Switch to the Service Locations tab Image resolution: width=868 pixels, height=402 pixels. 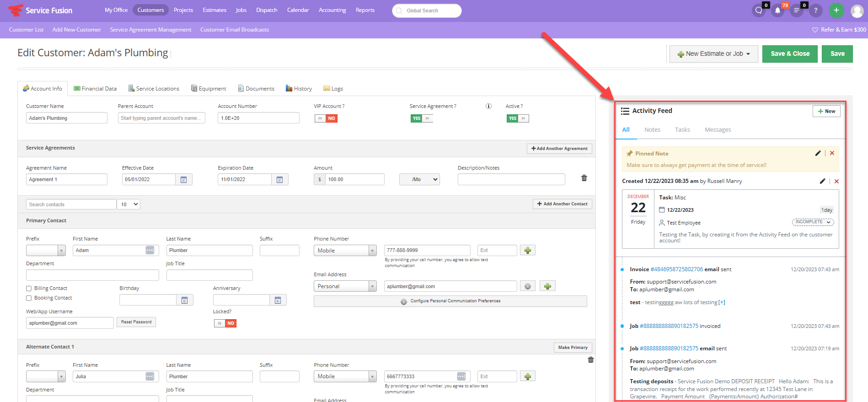154,89
